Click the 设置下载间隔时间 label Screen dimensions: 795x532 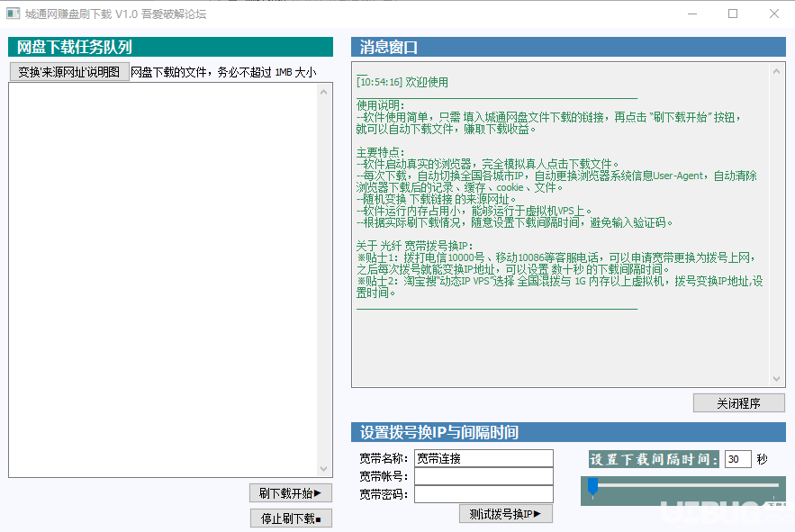click(654, 459)
